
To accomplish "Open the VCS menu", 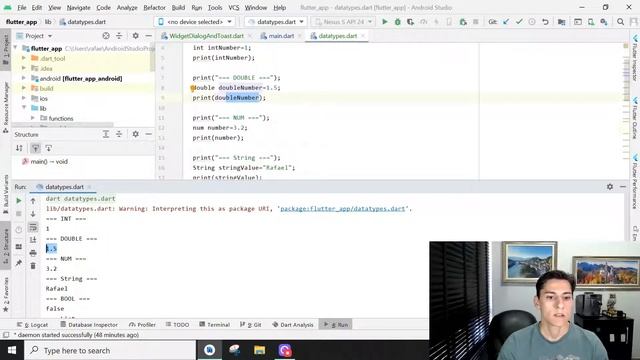I will tap(233, 7).
